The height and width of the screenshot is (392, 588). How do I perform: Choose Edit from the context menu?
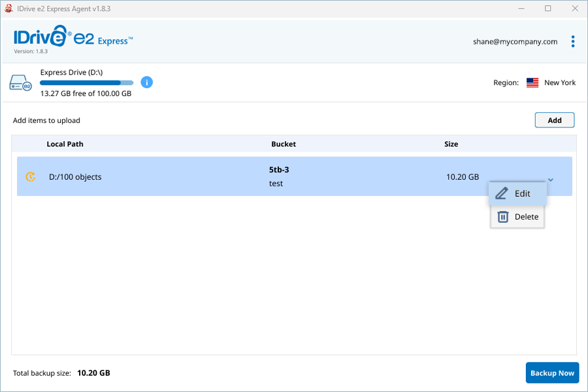click(522, 193)
